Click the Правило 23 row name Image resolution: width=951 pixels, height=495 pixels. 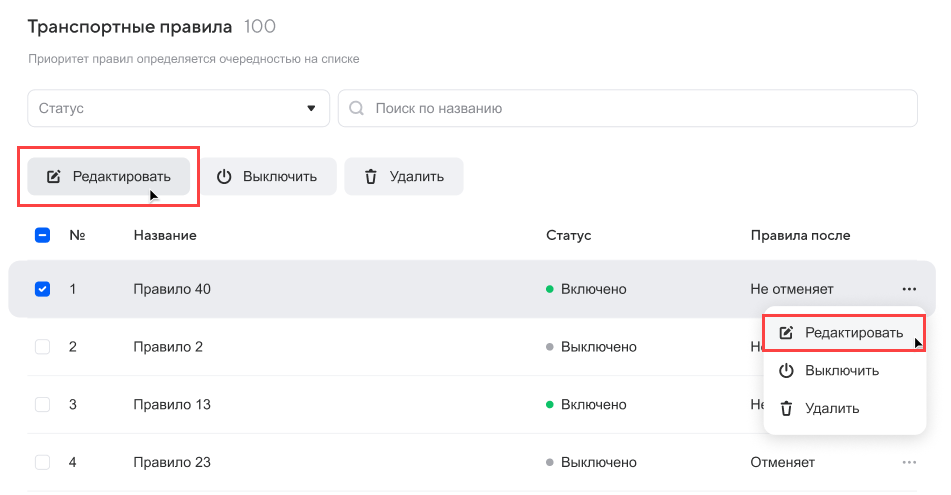point(171,462)
